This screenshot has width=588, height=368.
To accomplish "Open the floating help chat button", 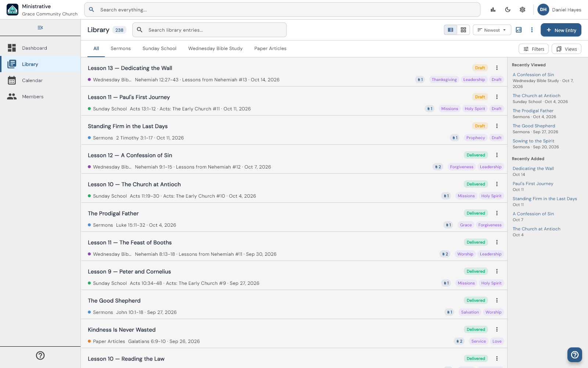I will (x=575, y=355).
